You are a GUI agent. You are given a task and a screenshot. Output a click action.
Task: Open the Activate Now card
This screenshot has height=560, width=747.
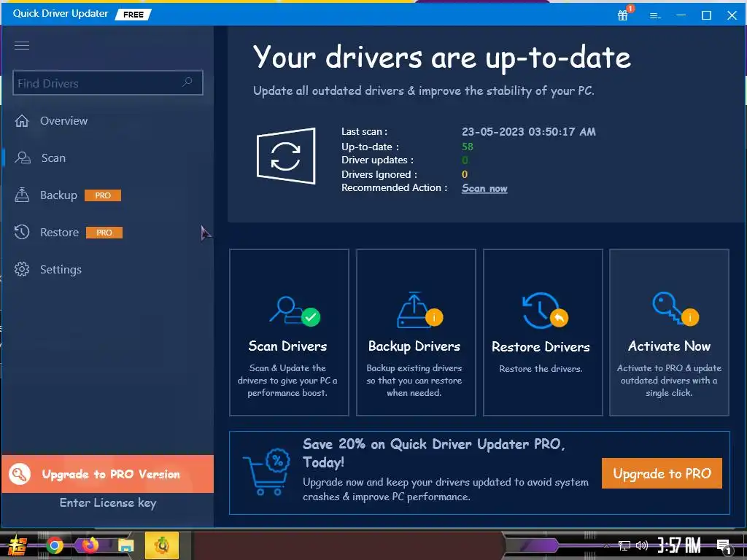click(x=669, y=332)
